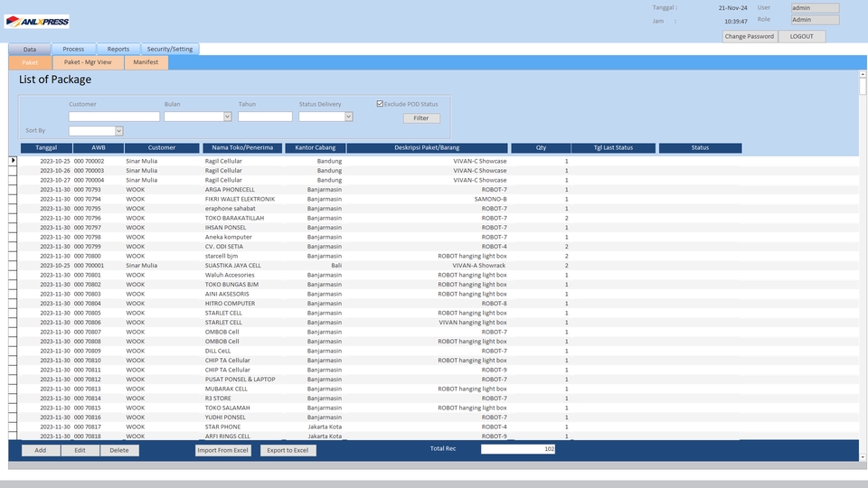Click the Add button
868x488 pixels.
(41, 450)
